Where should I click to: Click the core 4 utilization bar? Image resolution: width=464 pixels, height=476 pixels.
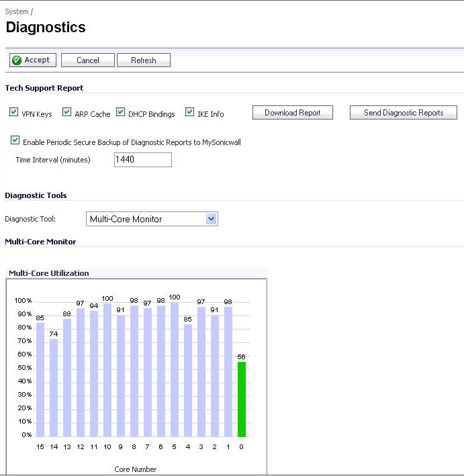tap(188, 381)
